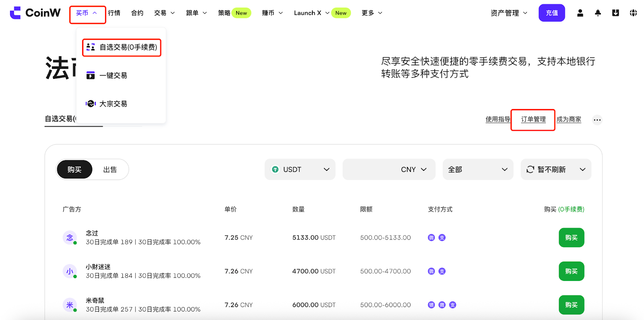This screenshot has width=644, height=320.
Task: Click the 6000.00 USDT quantity
Action: (x=314, y=305)
